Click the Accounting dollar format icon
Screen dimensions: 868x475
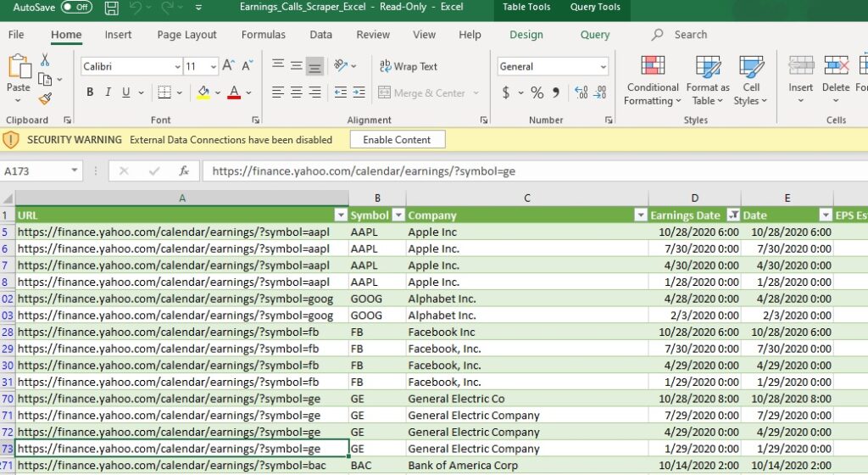tap(505, 92)
